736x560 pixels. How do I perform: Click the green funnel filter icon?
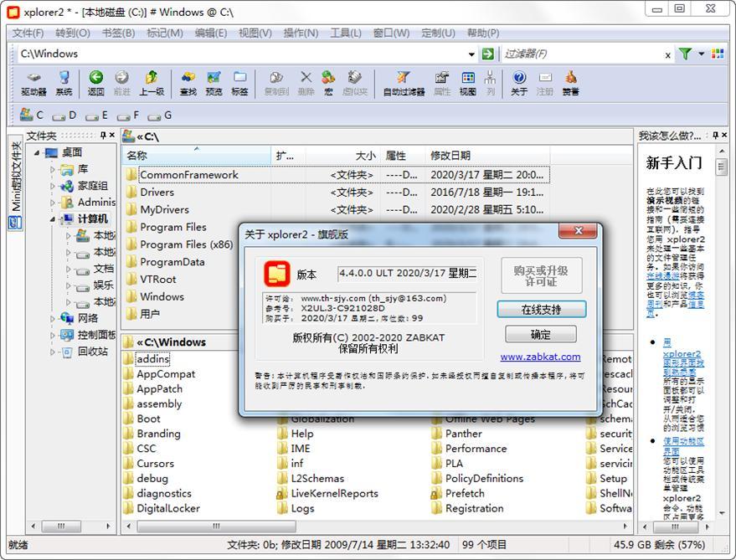click(687, 54)
